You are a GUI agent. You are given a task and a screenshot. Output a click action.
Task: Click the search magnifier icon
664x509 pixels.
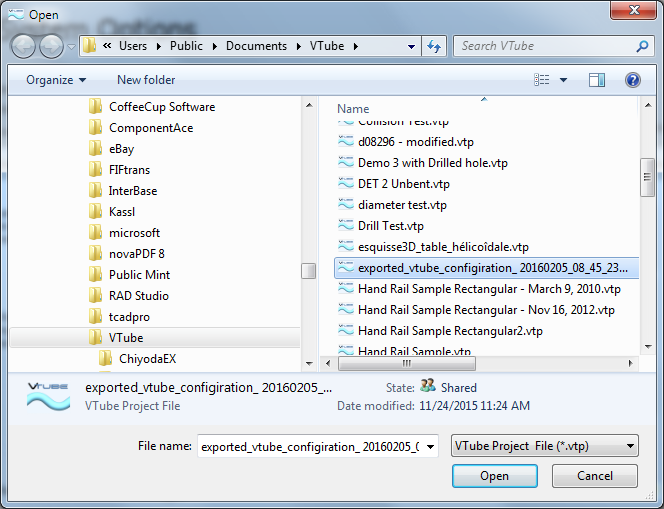642,46
